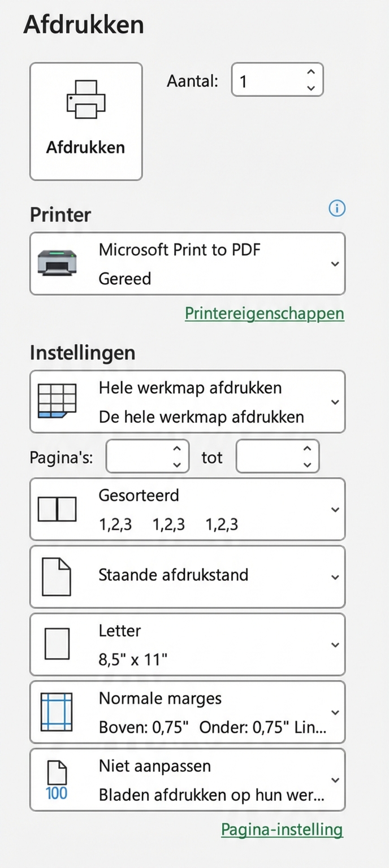This screenshot has width=389, height=868.
Task: Click the margins icon next to Normale marges
Action: point(57,711)
